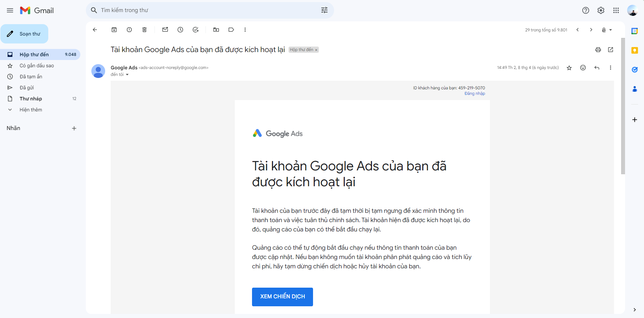Image resolution: width=644 pixels, height=318 pixels.
Task: Go back to inbox arrow
Action: (95, 30)
